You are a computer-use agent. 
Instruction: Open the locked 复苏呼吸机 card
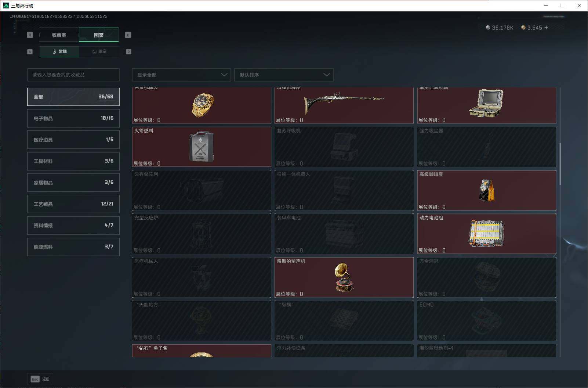pos(344,147)
